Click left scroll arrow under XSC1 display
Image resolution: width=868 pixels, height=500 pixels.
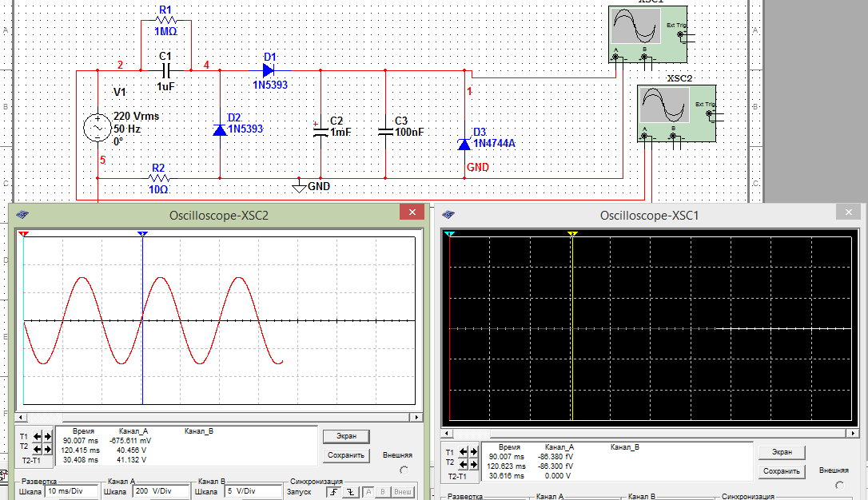pyautogui.click(x=446, y=434)
